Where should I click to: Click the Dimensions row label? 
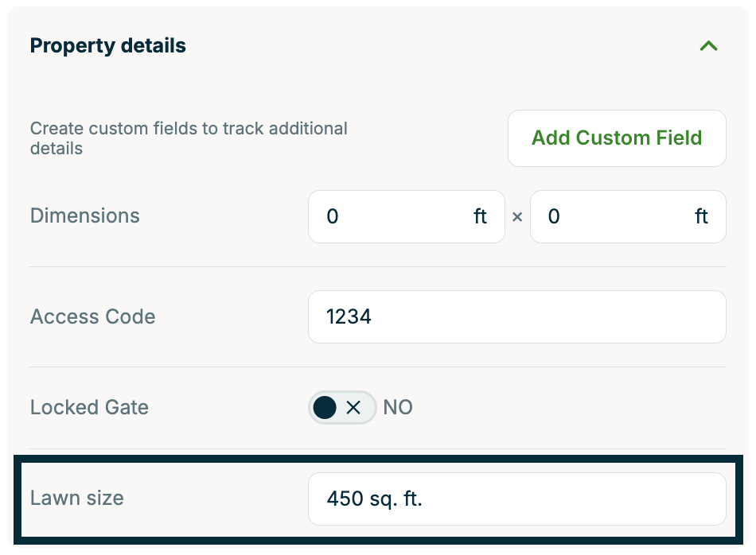coord(84,216)
